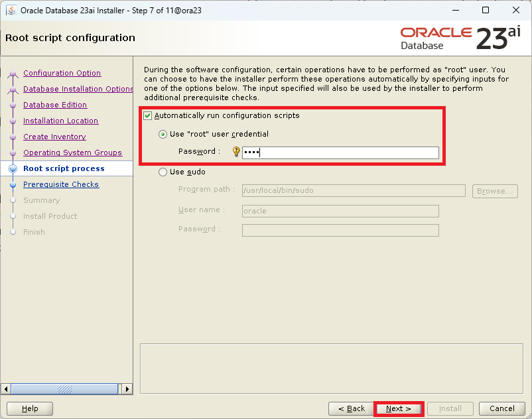Select the Use sudo radio button
The image size is (532, 419).
(163, 172)
